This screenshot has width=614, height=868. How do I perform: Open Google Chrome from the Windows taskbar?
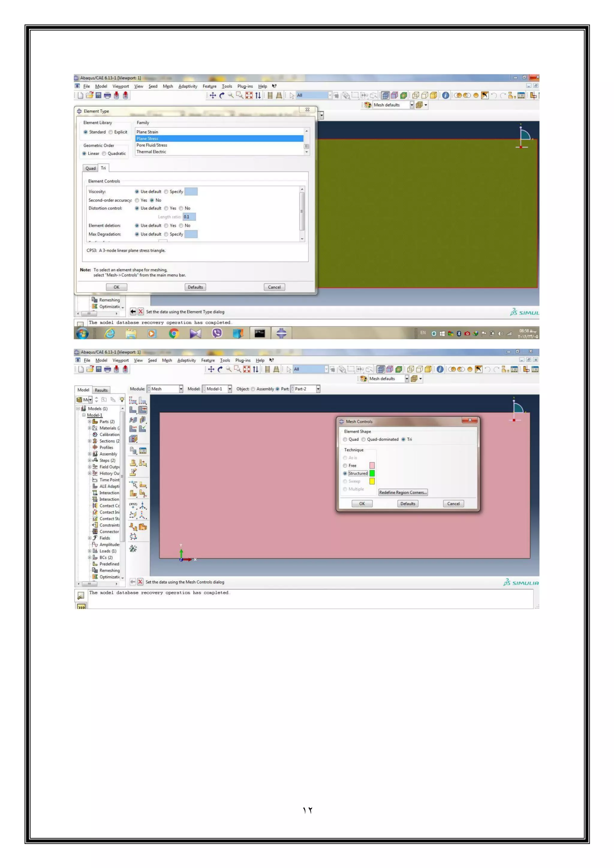click(x=174, y=333)
